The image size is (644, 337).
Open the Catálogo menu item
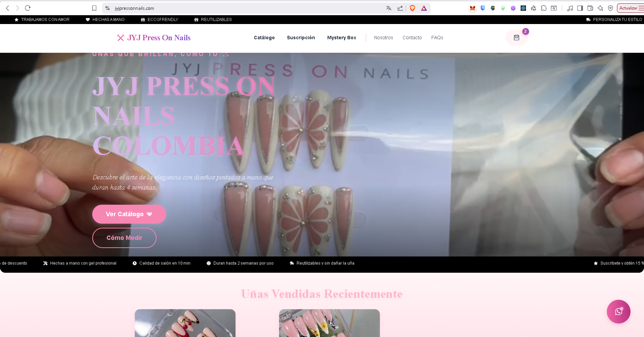264,38
